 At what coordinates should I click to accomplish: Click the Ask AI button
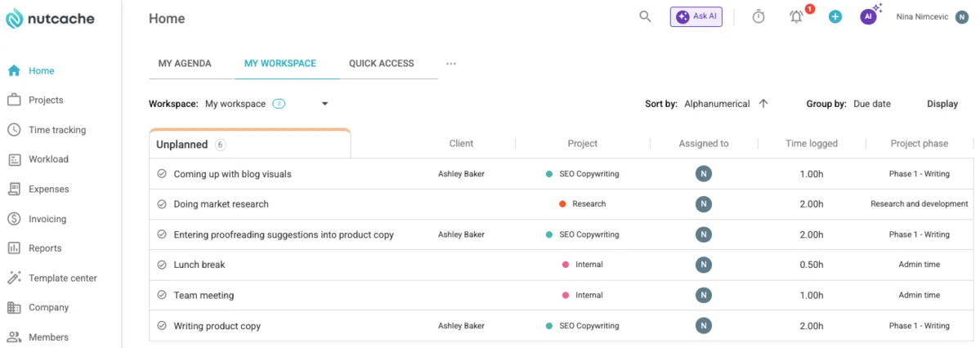coord(696,17)
